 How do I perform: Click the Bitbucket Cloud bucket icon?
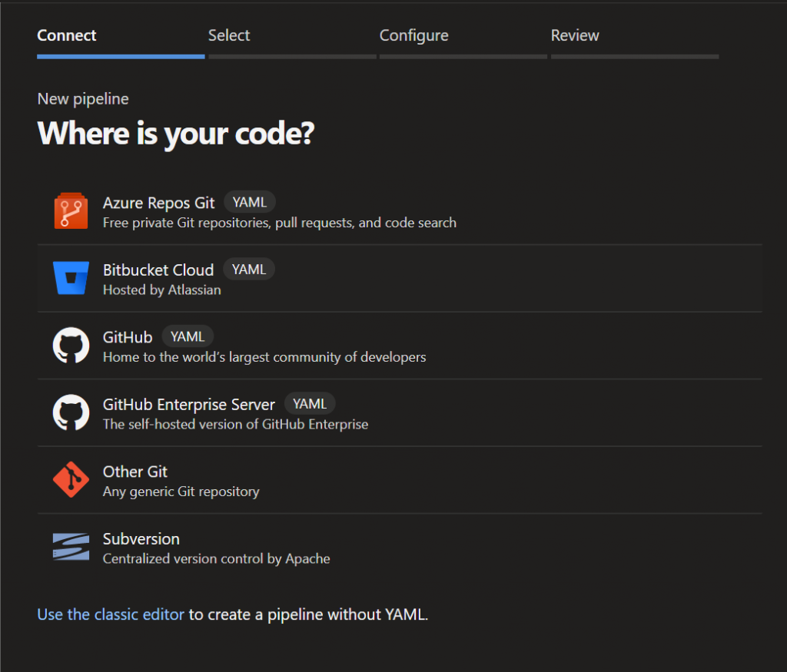(71, 278)
